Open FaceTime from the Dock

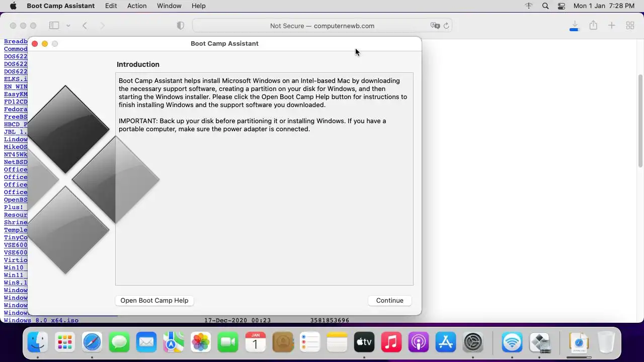point(228,343)
